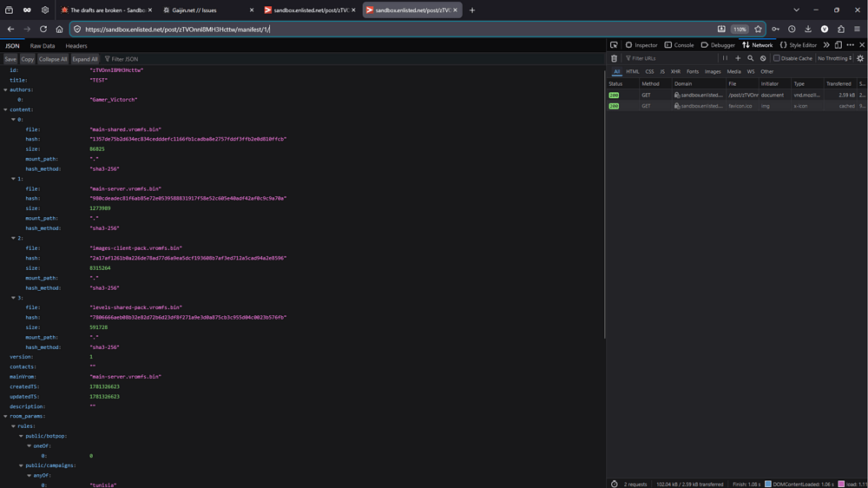Switch to the Raw Data view
This screenshot has height=488, width=868.
tap(43, 46)
